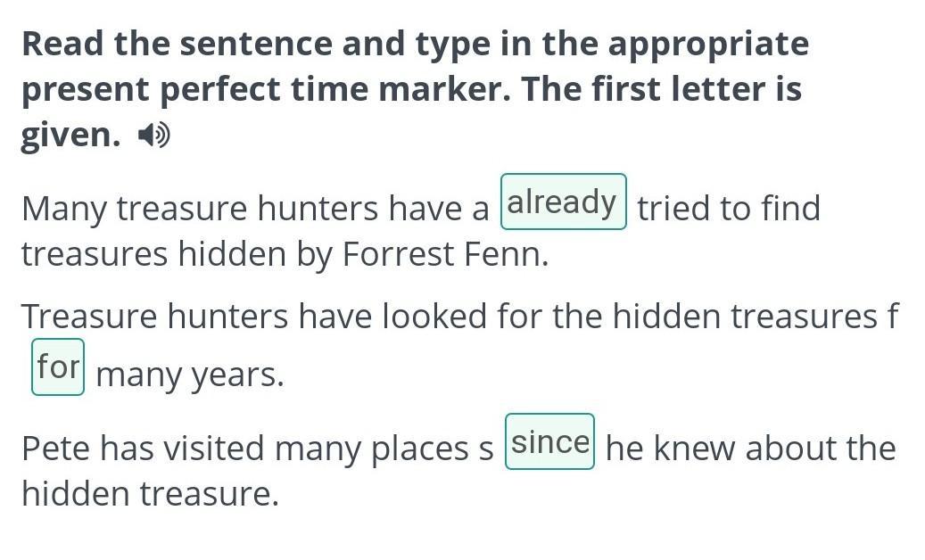
Task: Click the input field containing 'already'
Action: coord(564,202)
